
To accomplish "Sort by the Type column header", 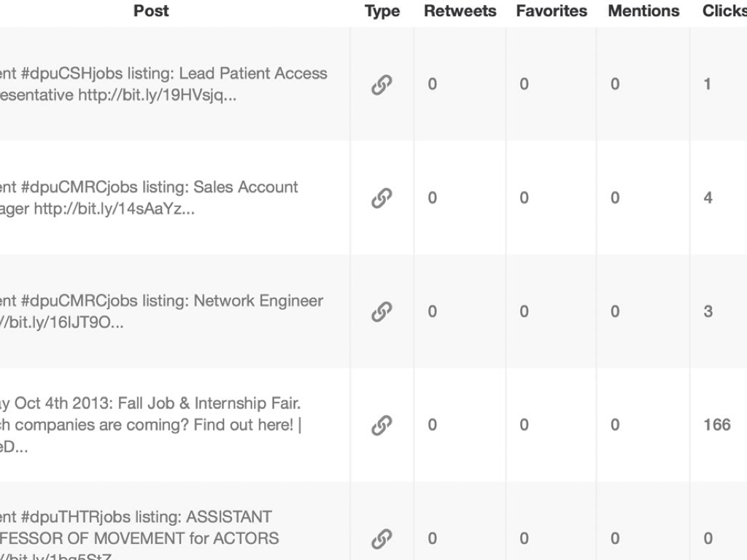I will click(382, 11).
